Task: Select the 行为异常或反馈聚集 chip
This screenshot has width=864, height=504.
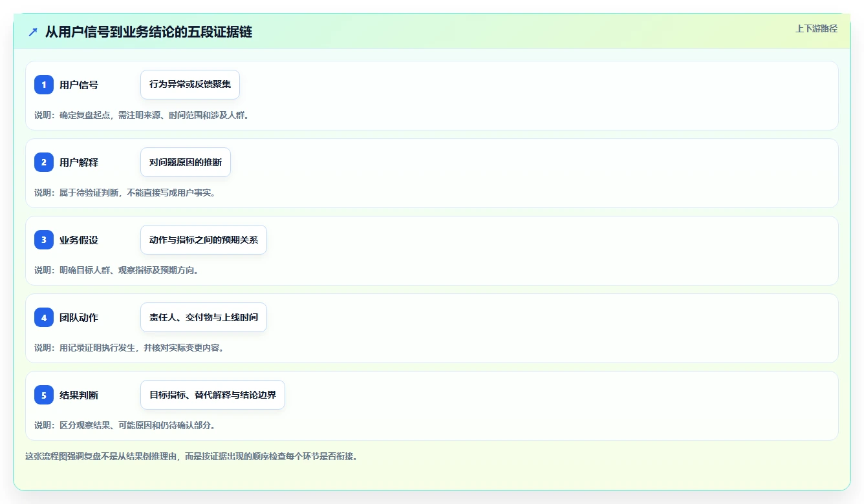Action: click(x=190, y=85)
